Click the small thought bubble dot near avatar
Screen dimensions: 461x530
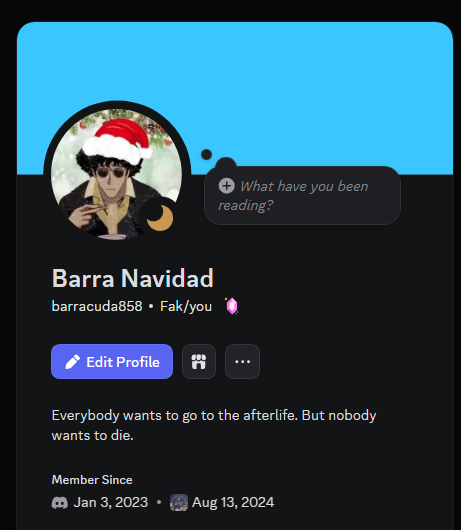click(x=207, y=154)
